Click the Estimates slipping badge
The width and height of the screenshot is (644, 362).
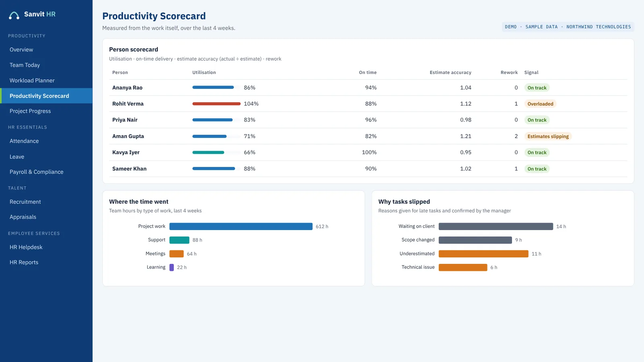tap(548, 136)
